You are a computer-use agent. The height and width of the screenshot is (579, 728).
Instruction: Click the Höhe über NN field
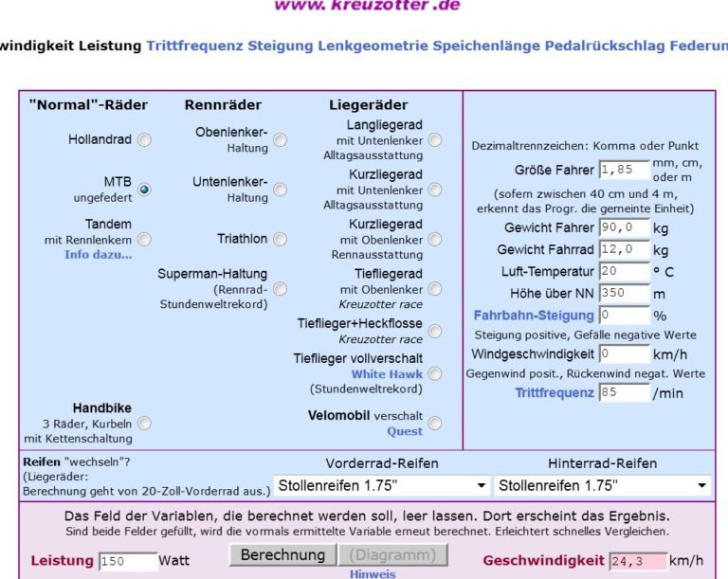(624, 294)
